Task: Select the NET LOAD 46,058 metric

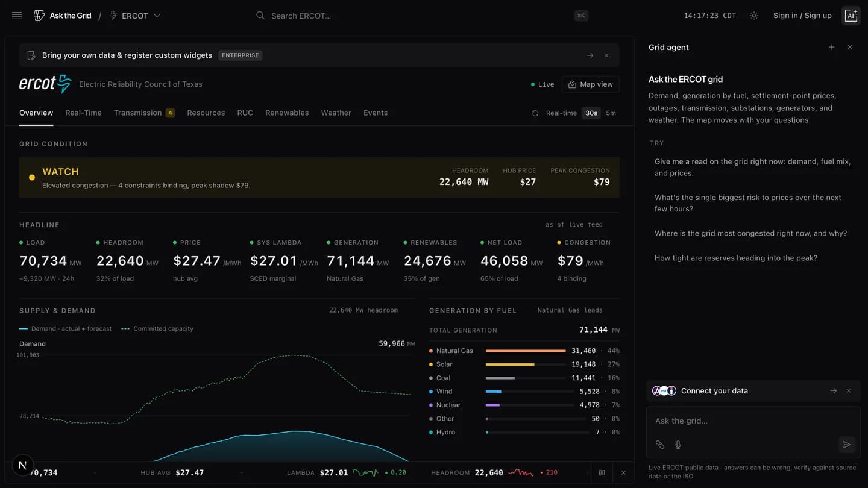Action: click(512, 260)
